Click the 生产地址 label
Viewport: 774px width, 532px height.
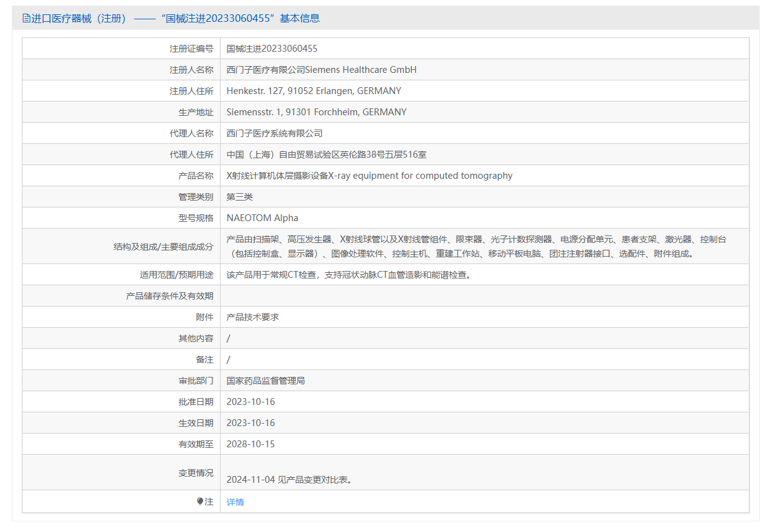196,112
